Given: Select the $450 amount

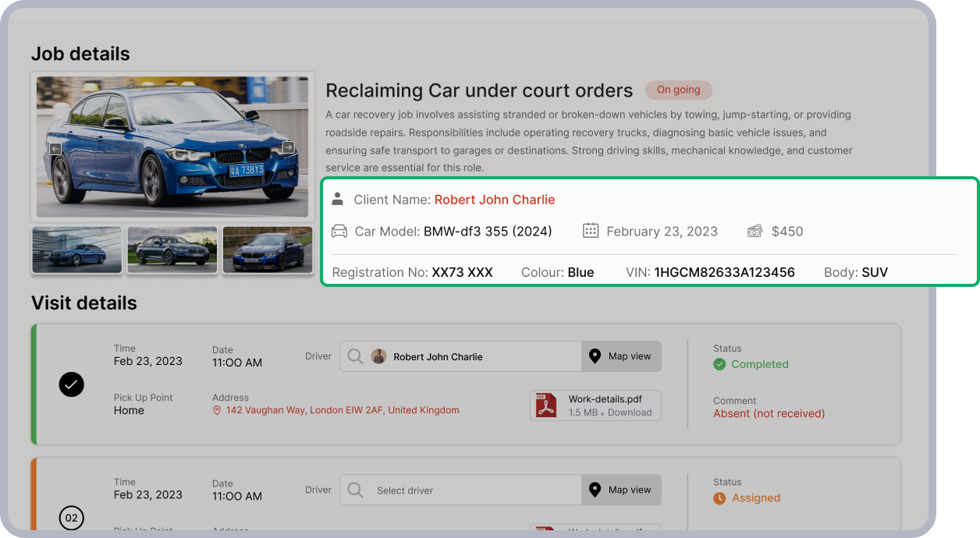Looking at the screenshot, I should pos(787,231).
